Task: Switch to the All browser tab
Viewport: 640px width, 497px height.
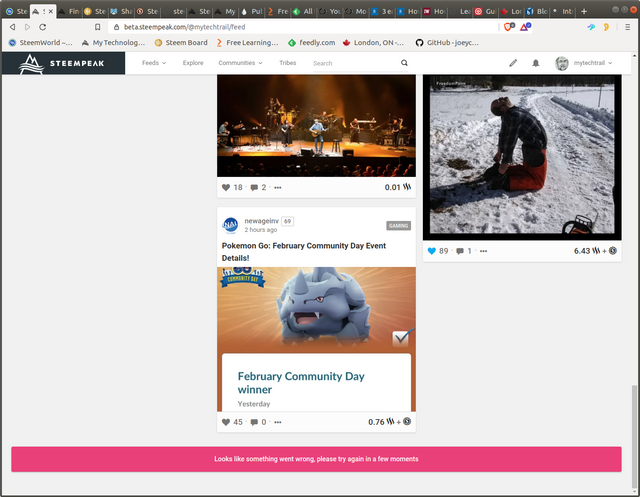Action: click(303, 11)
